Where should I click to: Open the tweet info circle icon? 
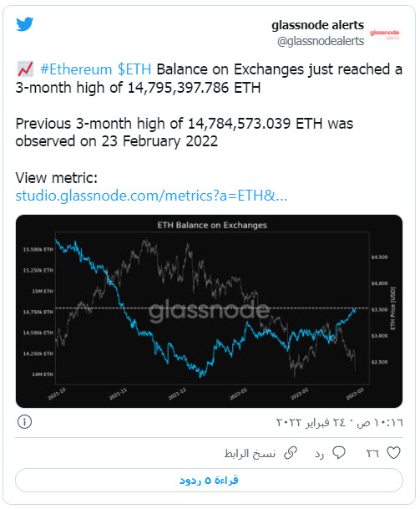(x=25, y=422)
